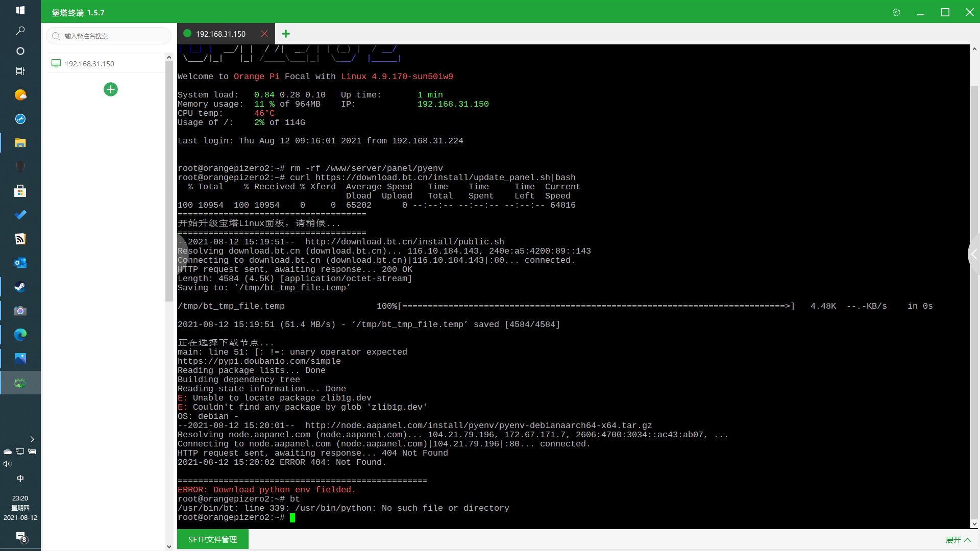
Task: Open the settings gear in title bar
Action: click(x=896, y=12)
